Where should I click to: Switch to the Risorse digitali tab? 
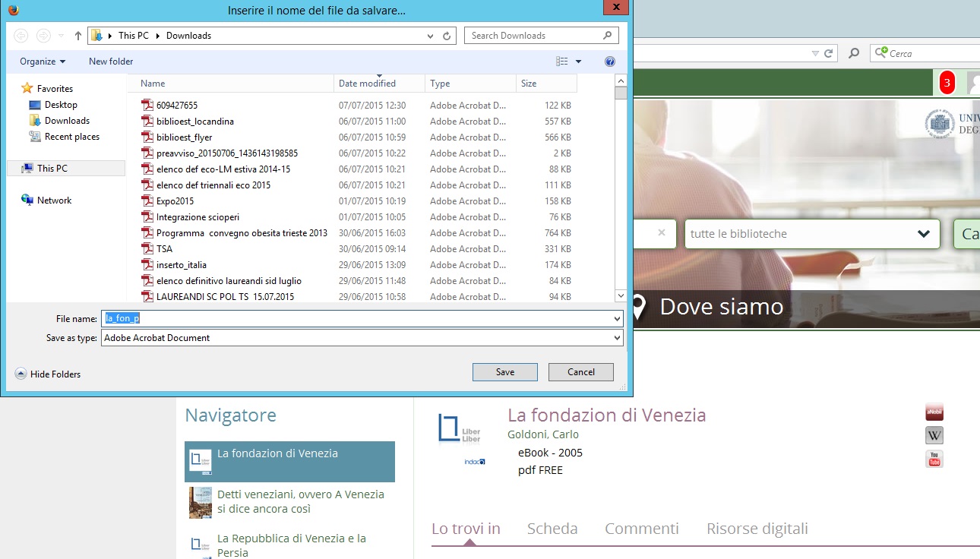tap(757, 529)
